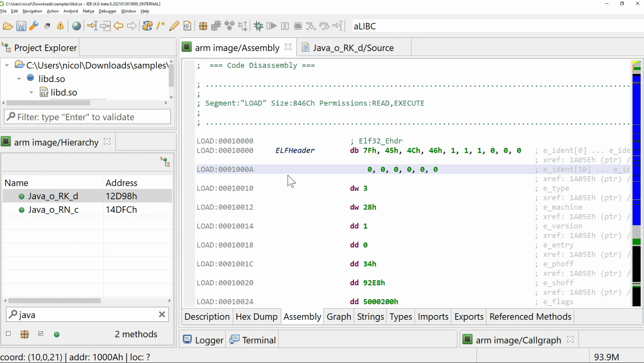Select Java_o_RN_c method in the list

coord(53,209)
